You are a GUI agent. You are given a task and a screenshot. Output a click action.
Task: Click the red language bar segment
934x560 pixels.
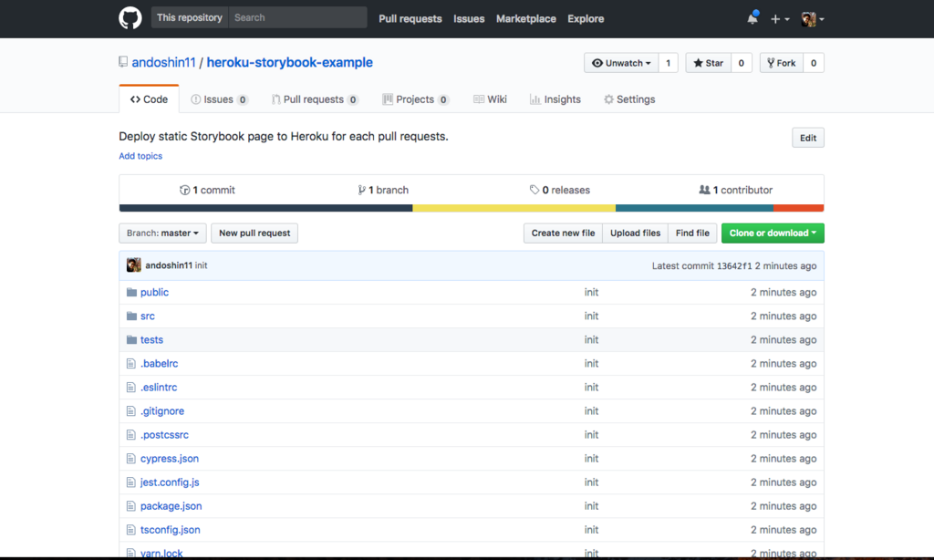point(799,208)
